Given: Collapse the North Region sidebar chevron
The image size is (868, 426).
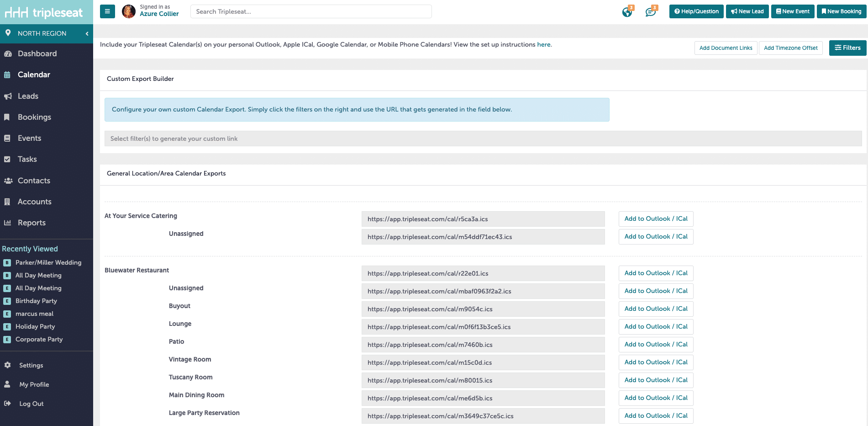Looking at the screenshot, I should (x=87, y=33).
